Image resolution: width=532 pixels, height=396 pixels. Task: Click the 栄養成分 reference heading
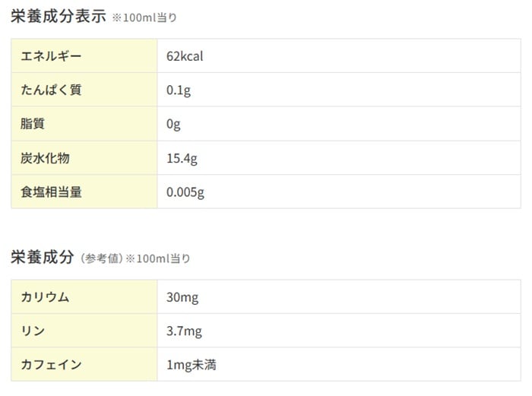pyautogui.click(x=42, y=258)
